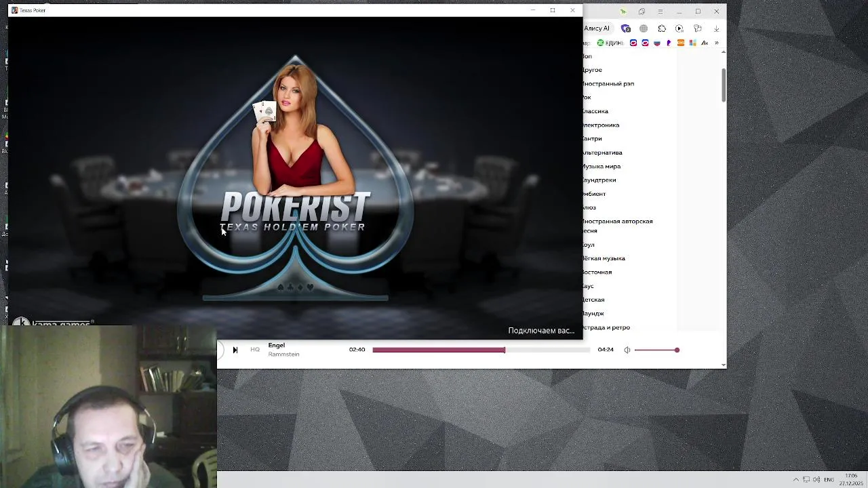This screenshot has width=868, height=488.
Task: Expand hidden bookmarks with double chevron
Action: pyautogui.click(x=716, y=43)
